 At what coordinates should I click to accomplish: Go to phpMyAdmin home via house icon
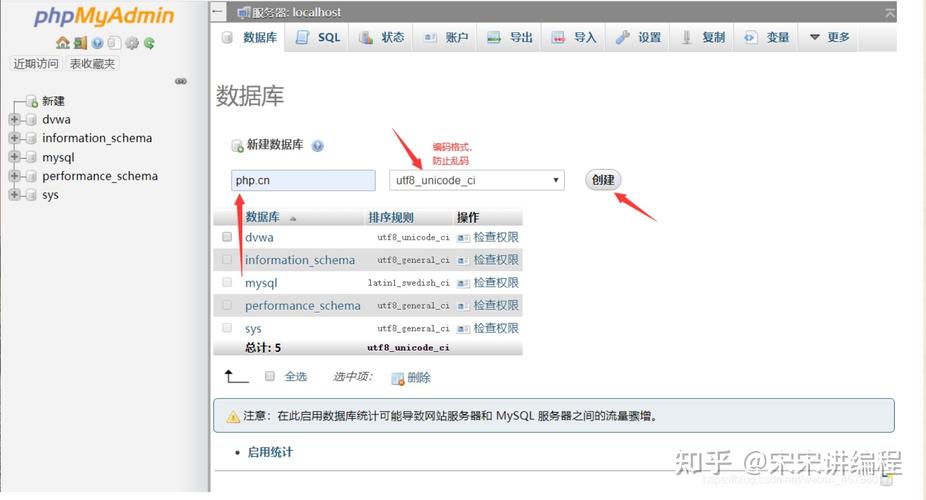(63, 43)
